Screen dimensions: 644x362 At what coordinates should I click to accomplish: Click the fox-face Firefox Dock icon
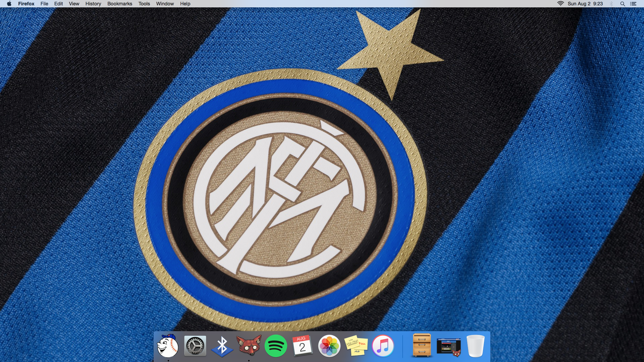pyautogui.click(x=249, y=345)
